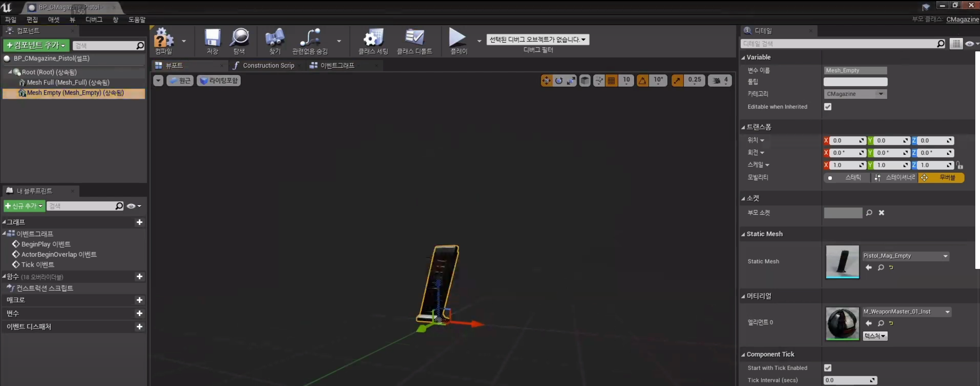
Task: Browse to Pistol_Mag_Empty asset in content browser
Action: point(881,267)
